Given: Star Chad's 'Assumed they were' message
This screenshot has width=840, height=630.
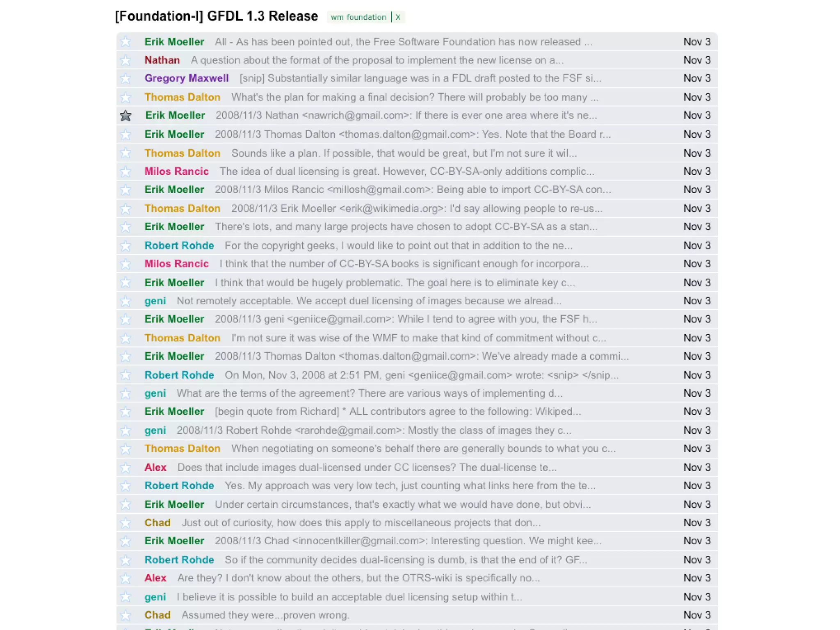Looking at the screenshot, I should pyautogui.click(x=126, y=615).
